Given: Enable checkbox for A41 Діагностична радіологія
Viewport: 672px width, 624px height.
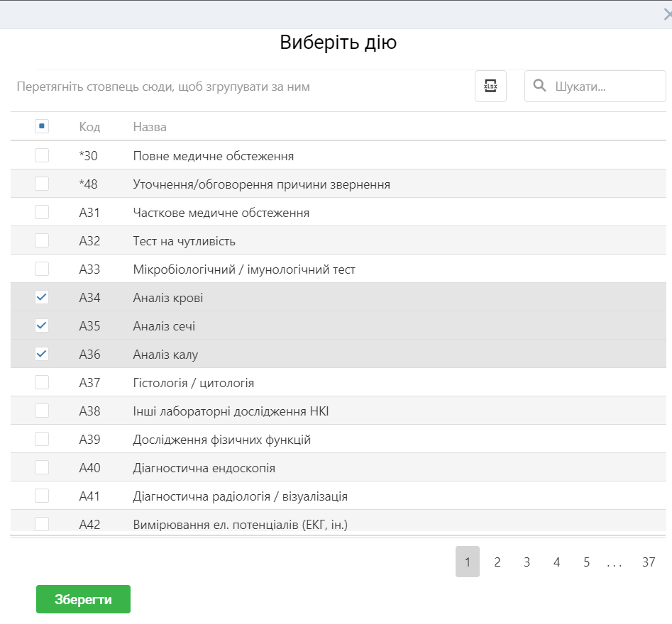Looking at the screenshot, I should pos(42,496).
